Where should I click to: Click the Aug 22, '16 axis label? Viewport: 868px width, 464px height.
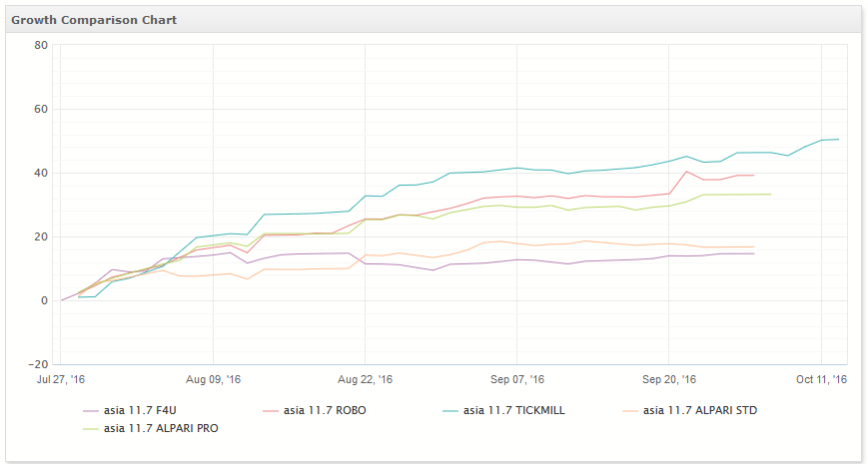coord(365,379)
